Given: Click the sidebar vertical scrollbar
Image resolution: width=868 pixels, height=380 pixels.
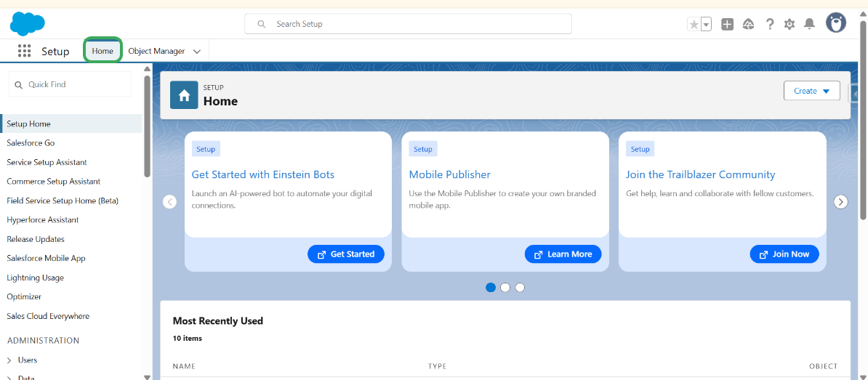Looking at the screenshot, I should pos(148,126).
